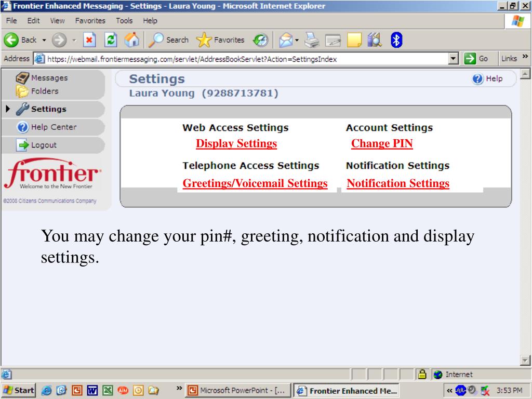The width and height of the screenshot is (532, 399).
Task: Launch AIM from quick launch
Action: click(123, 391)
